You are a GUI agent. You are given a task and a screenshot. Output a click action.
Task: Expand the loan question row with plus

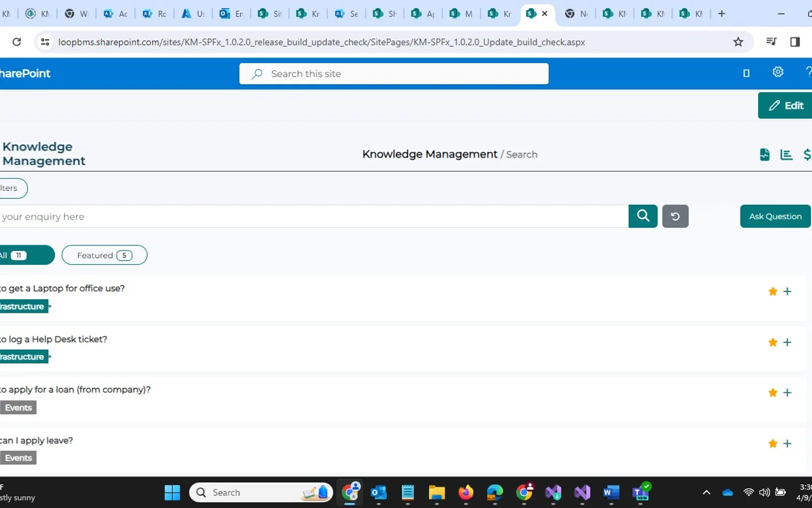(x=787, y=392)
